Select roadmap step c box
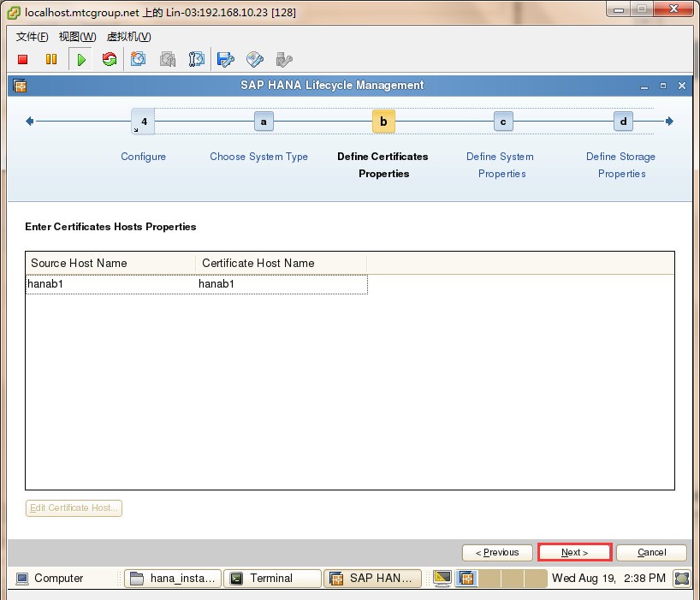 pyautogui.click(x=503, y=122)
